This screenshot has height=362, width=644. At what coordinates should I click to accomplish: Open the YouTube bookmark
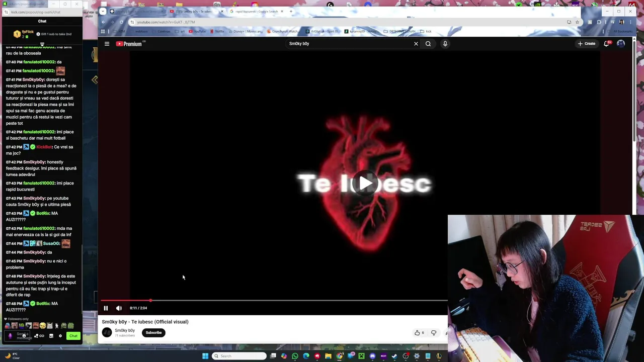197,31
